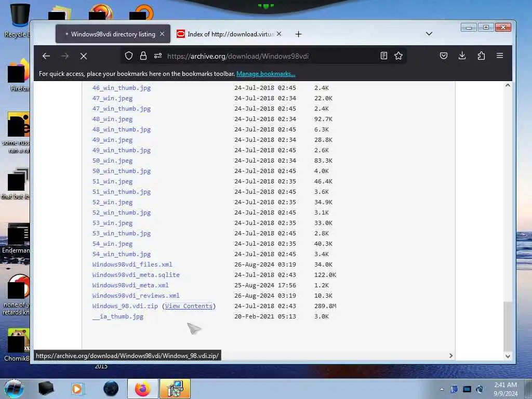The height and width of the screenshot is (399, 532).
Task: Close the Index of download.virtualbox tab
Action: click(x=279, y=34)
